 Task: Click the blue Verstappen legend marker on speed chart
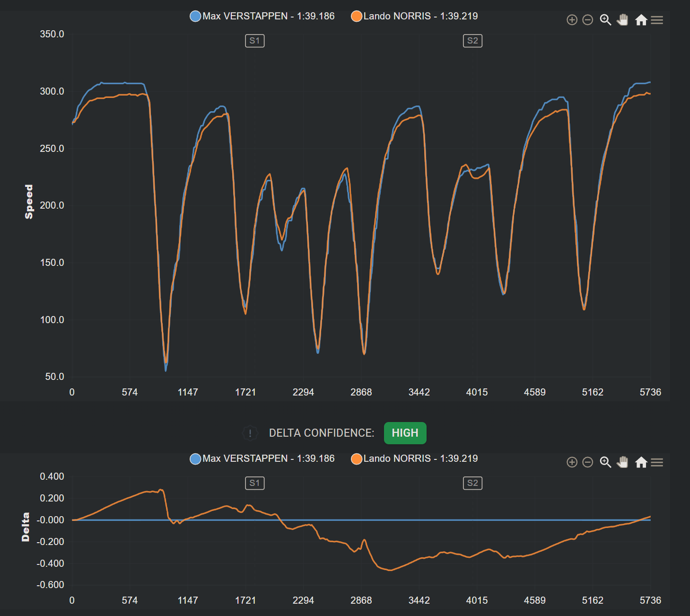tap(196, 16)
